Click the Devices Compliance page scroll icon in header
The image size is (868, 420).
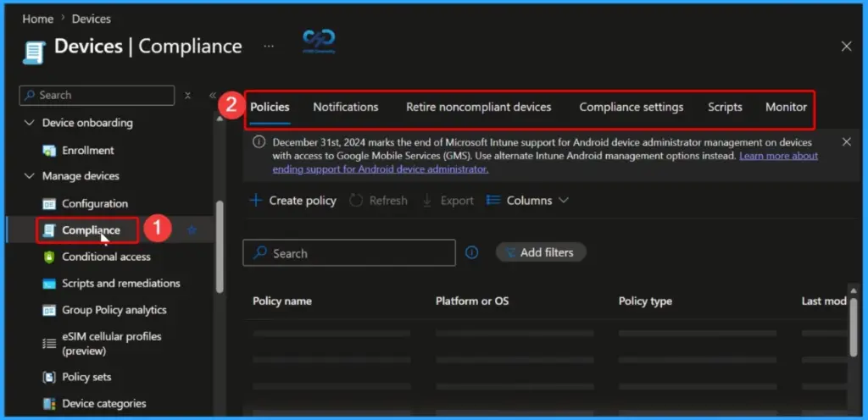[x=35, y=52]
